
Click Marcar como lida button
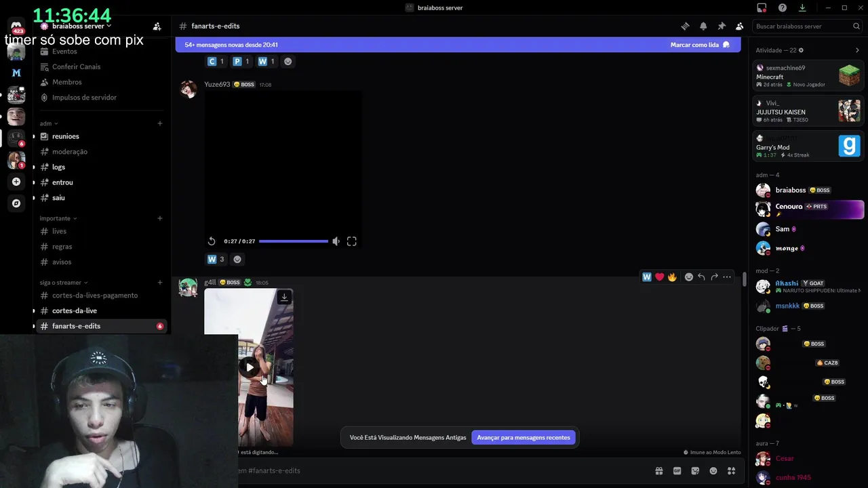[700, 45]
